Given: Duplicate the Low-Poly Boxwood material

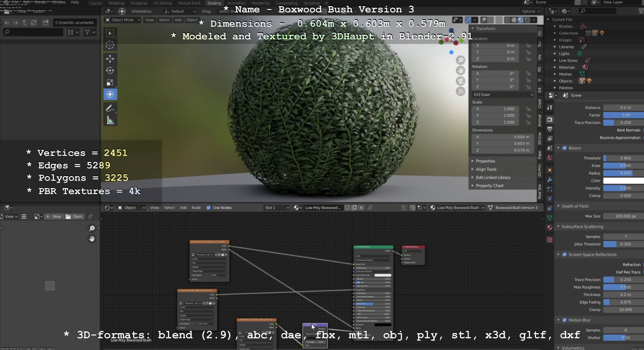Looking at the screenshot, I should [x=354, y=208].
